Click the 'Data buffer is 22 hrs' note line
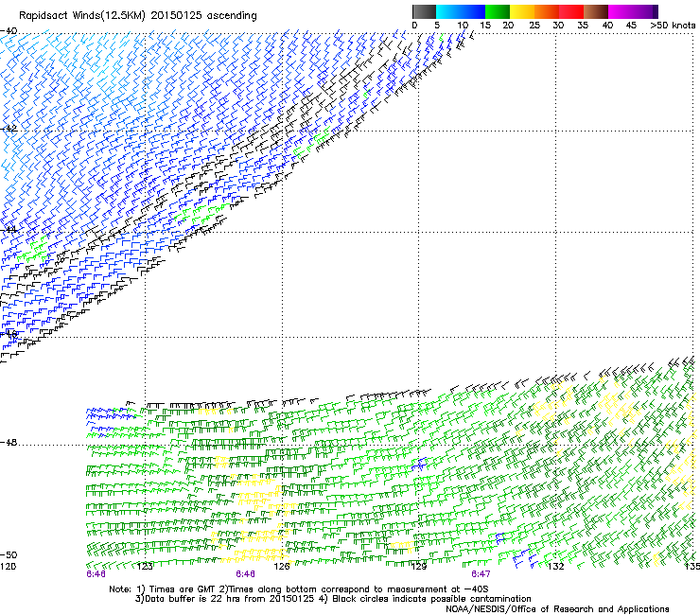Image resolution: width=700 pixels, height=615 pixels. tap(333, 599)
